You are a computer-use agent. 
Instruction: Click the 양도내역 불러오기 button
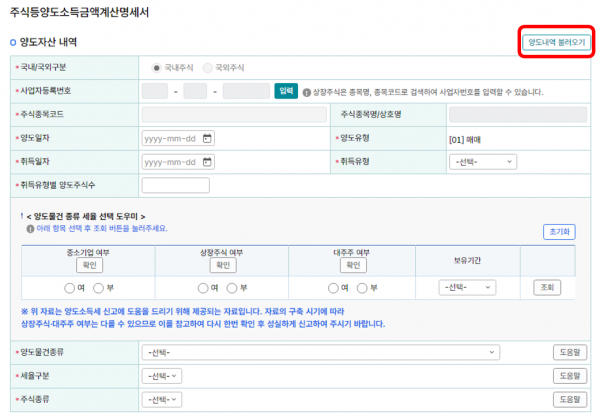point(556,43)
